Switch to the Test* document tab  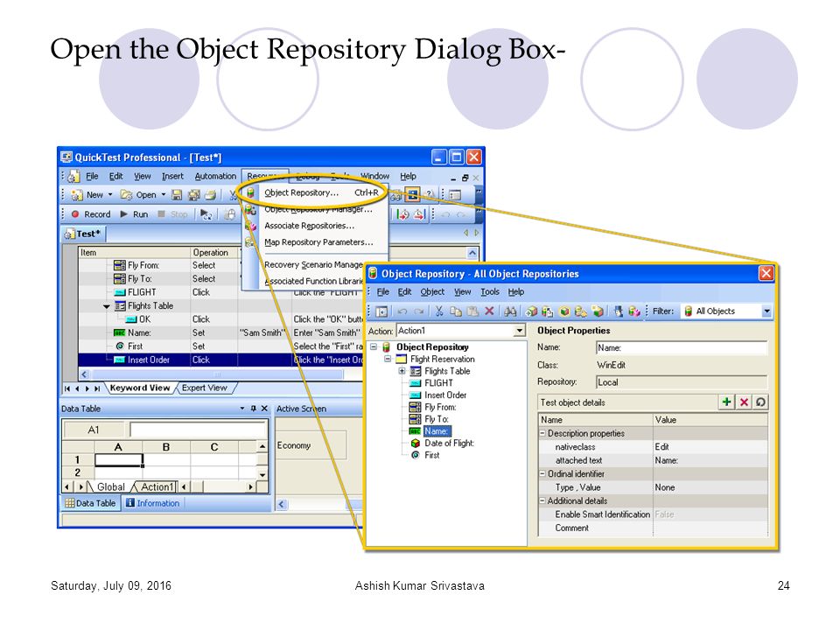[84, 234]
